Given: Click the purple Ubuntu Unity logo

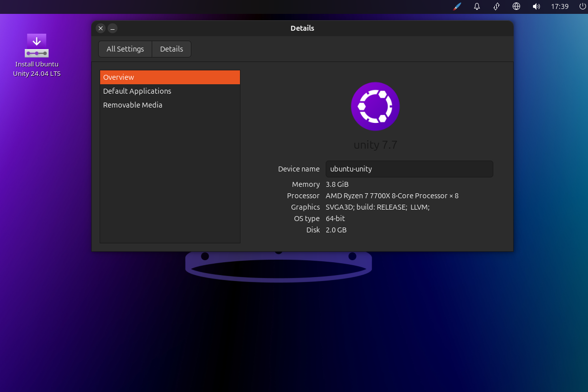Looking at the screenshot, I should (x=375, y=107).
